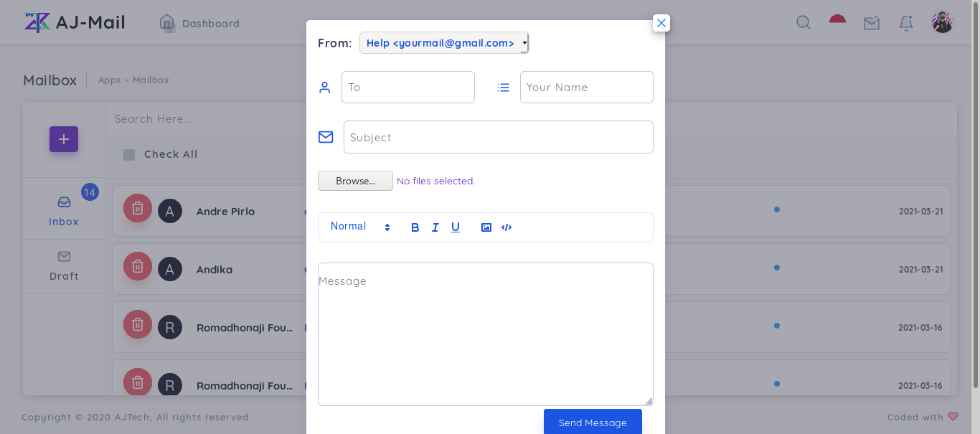Screen dimensions: 980x434
Task: Toggle underline formatting
Action: pos(456,227)
